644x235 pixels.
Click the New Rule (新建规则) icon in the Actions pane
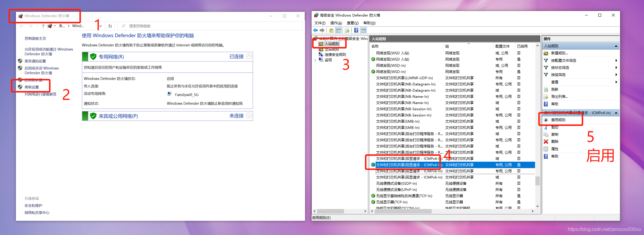[x=546, y=53]
